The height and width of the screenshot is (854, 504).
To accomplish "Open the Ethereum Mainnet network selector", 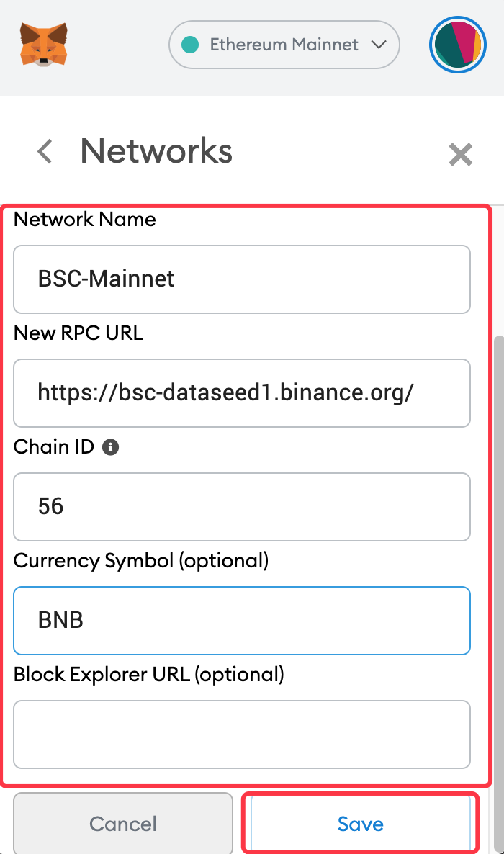I will pos(284,45).
